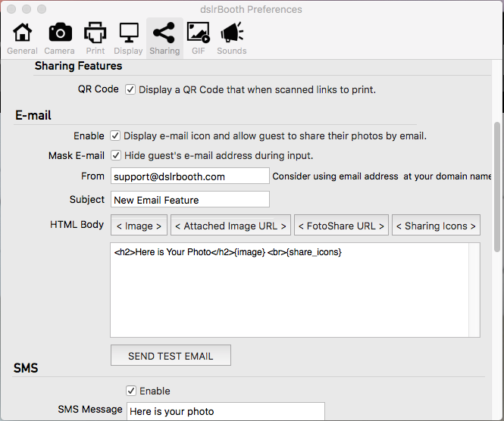Screen dimensions: 504x421
Task: Click the Sharing Features heading
Action: point(78,66)
